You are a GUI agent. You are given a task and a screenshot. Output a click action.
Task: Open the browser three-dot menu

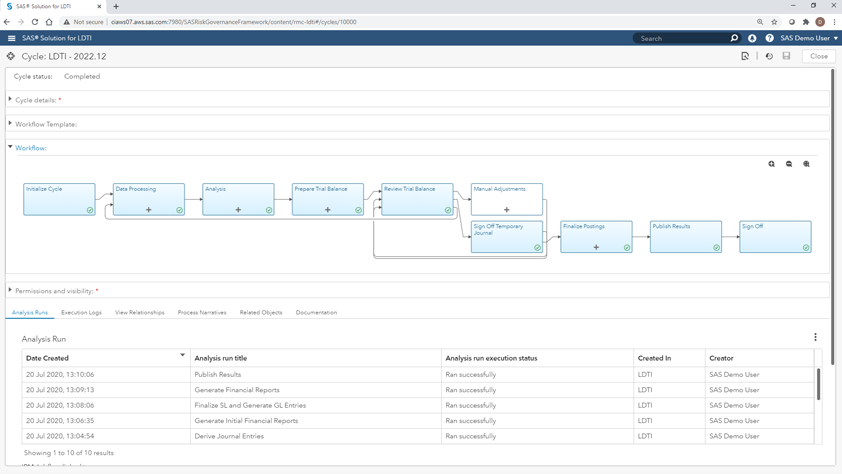(834, 22)
